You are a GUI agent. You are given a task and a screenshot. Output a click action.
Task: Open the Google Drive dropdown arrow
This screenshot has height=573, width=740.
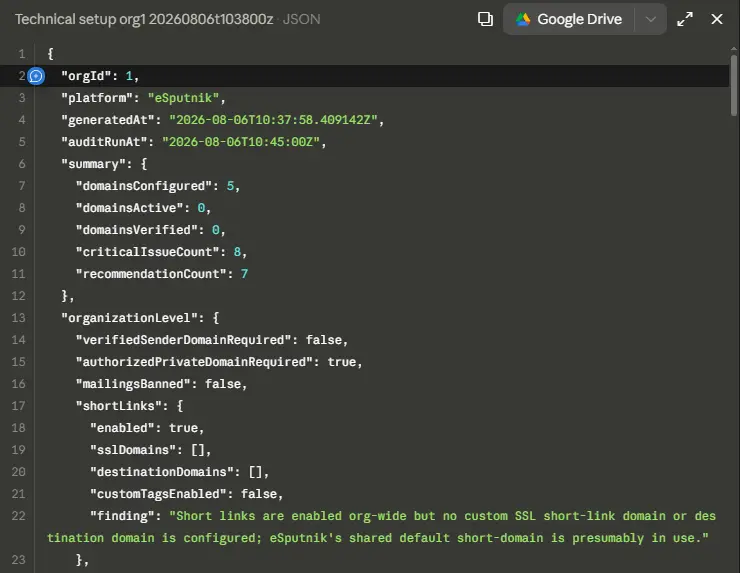pos(650,19)
